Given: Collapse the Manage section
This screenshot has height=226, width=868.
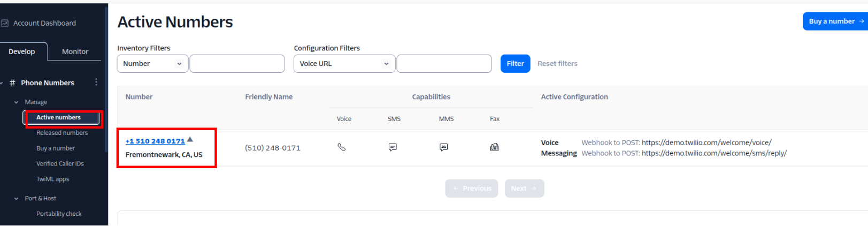Looking at the screenshot, I should [16, 102].
